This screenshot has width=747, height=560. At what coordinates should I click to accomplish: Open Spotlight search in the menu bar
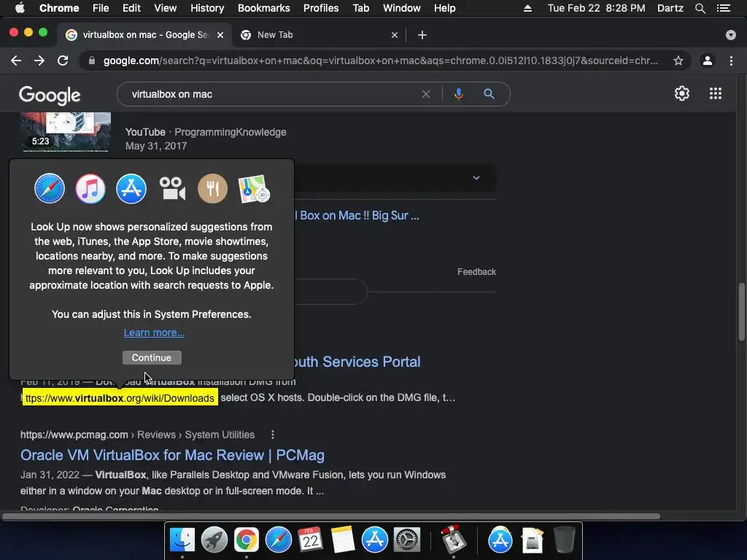click(700, 8)
